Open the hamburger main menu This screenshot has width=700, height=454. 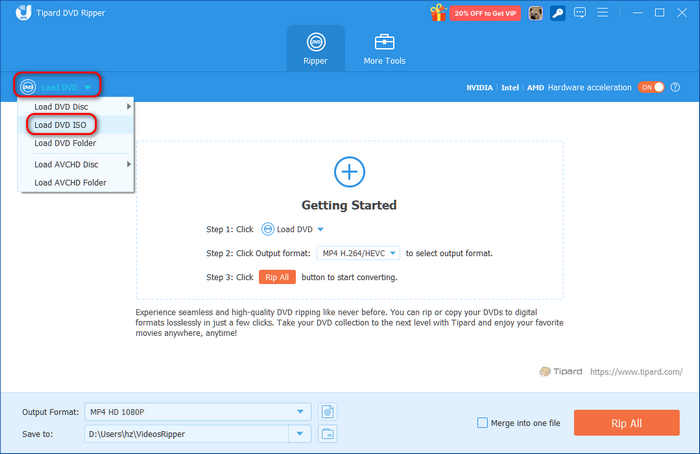click(x=602, y=12)
